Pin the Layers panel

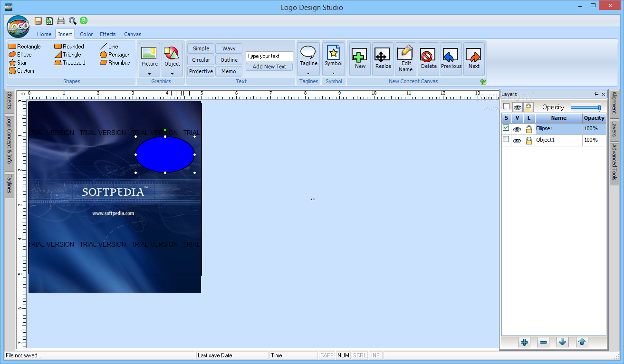pyautogui.click(x=596, y=94)
